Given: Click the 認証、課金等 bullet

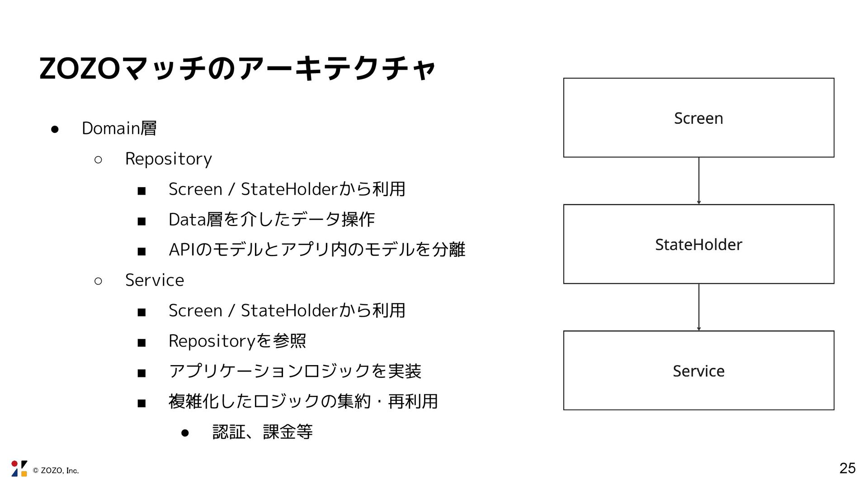Looking at the screenshot, I should tap(262, 432).
